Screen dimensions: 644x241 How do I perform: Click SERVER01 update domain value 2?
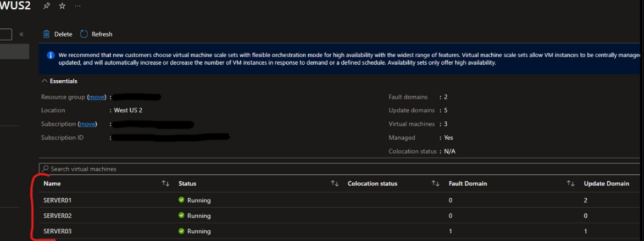coord(586,200)
